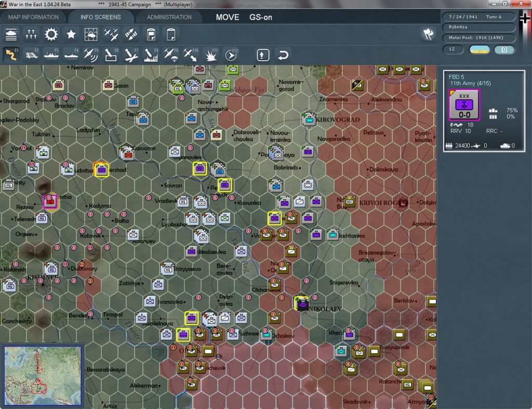532x409 pixels.
Task: Open the Order of Battle tank list icon
Action: click(11, 35)
